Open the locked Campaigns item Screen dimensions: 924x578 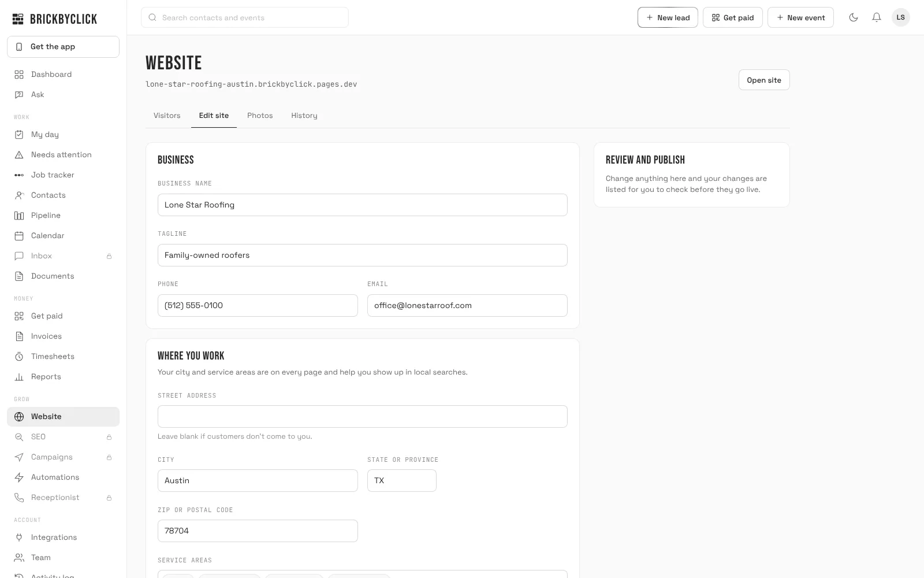(x=63, y=457)
